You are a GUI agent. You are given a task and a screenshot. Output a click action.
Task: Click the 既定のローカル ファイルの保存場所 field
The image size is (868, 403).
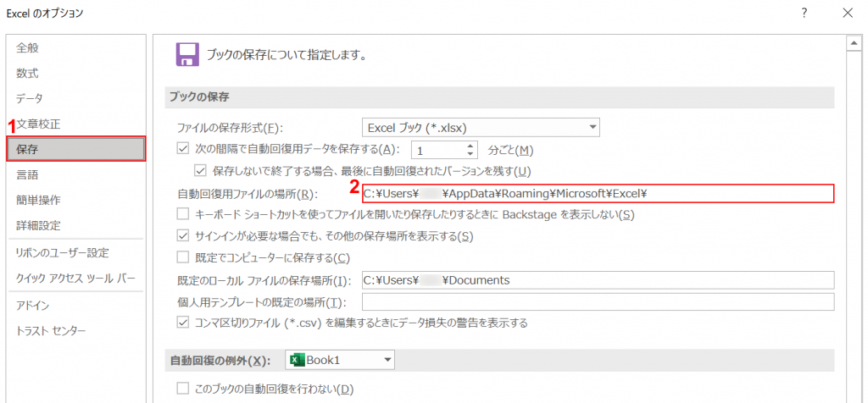pyautogui.click(x=598, y=280)
